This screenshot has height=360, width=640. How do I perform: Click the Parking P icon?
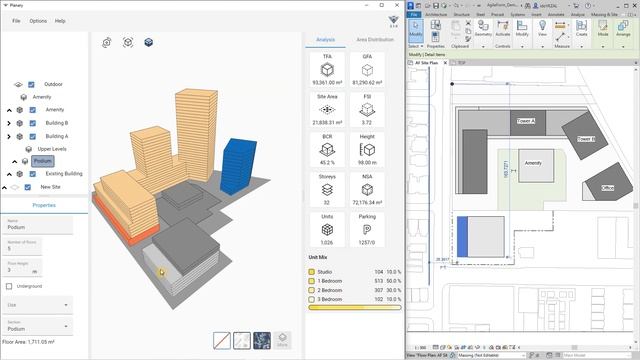pyautogui.click(x=367, y=230)
